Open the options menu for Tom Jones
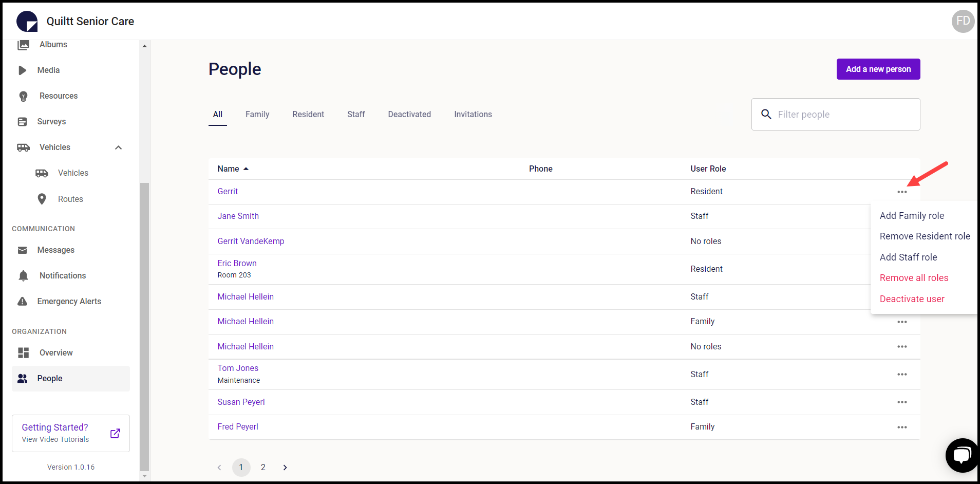Viewport: 980px width, 484px height. point(902,375)
